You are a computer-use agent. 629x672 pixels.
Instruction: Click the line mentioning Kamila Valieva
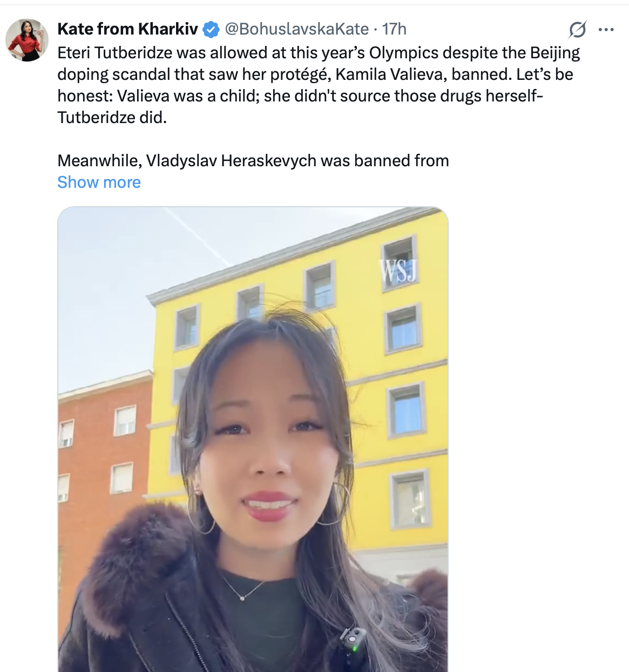[315, 74]
